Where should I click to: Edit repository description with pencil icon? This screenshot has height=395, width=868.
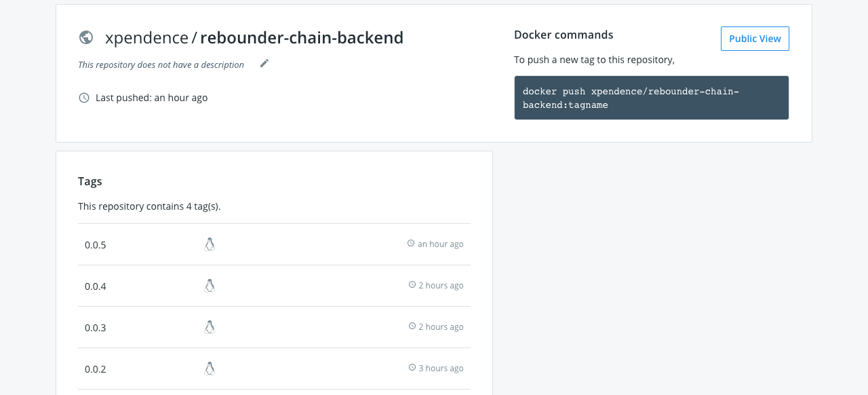coord(264,63)
